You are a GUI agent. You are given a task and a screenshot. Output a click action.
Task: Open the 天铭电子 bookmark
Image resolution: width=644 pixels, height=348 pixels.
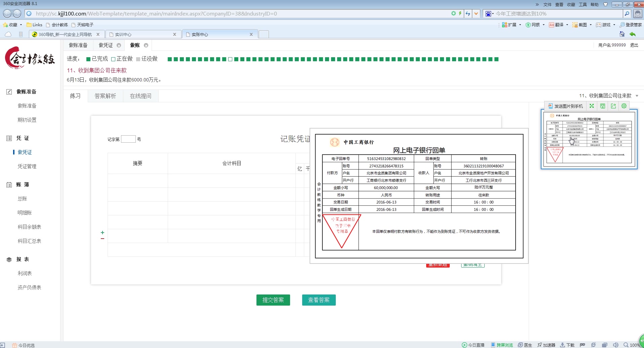[82, 25]
